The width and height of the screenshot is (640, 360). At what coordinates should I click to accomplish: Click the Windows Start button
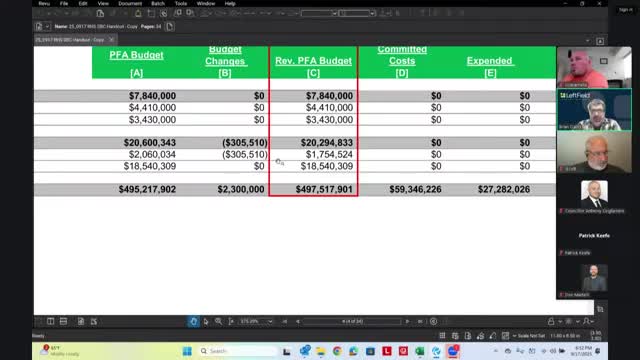pyautogui.click(x=187, y=351)
